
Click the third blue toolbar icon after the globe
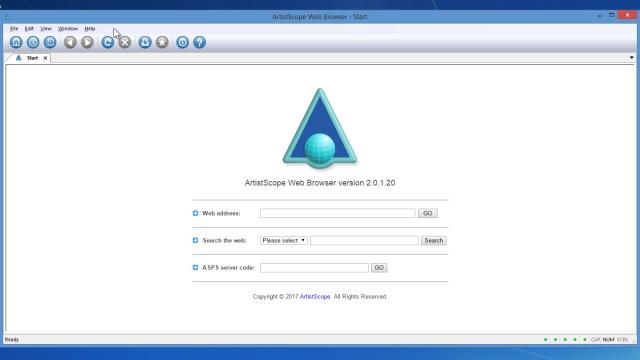point(50,42)
